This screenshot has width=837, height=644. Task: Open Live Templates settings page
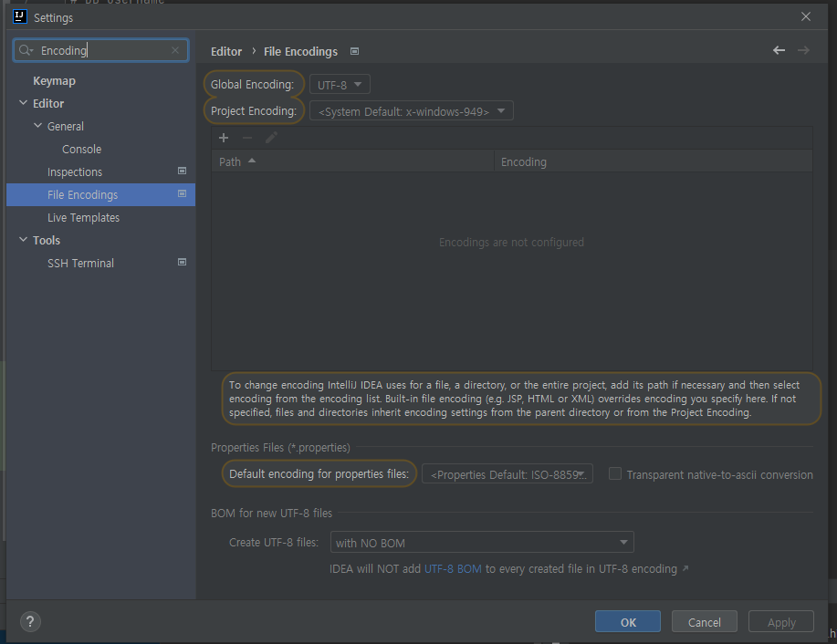pyautogui.click(x=83, y=218)
